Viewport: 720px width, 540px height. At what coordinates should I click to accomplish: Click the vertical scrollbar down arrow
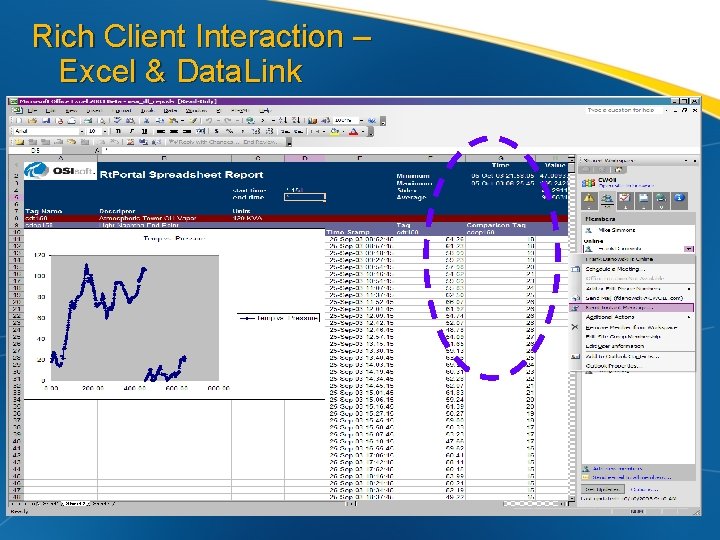572,498
